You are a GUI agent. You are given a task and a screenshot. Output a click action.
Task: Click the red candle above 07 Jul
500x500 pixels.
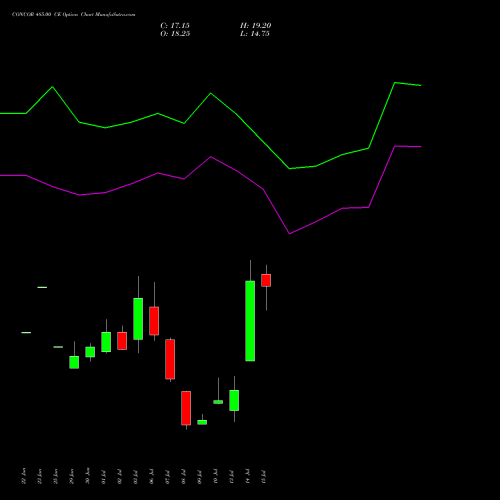click(x=170, y=359)
